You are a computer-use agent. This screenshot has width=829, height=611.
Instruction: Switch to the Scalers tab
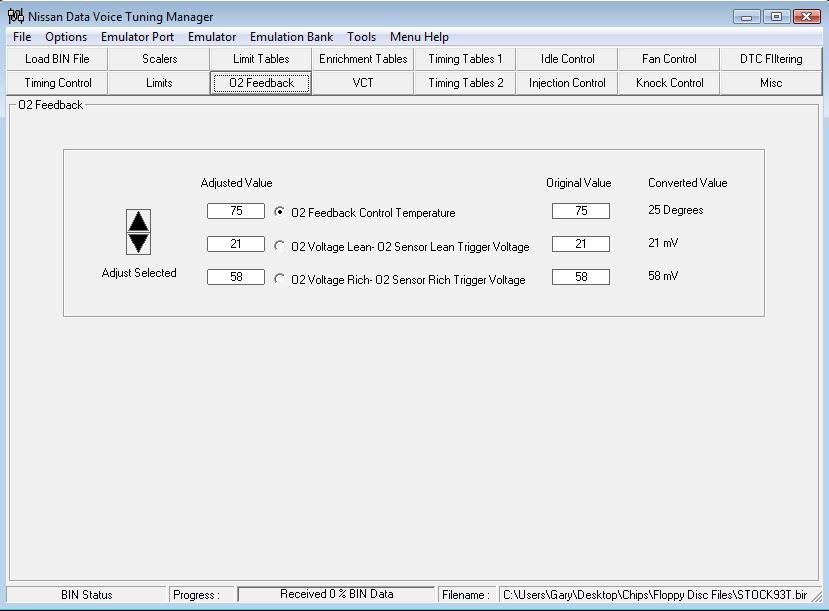(x=159, y=59)
